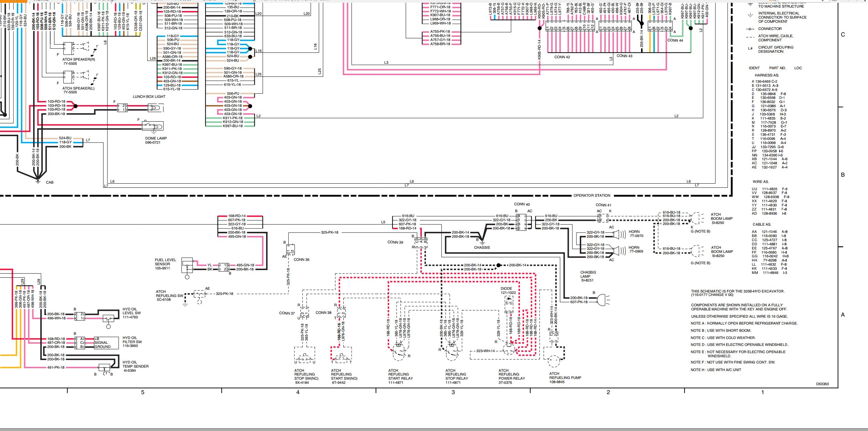Image resolution: width=868 pixels, height=431 pixels.
Task: Click ATCH REFUELING POWER RELAY label
Action: 512,376
